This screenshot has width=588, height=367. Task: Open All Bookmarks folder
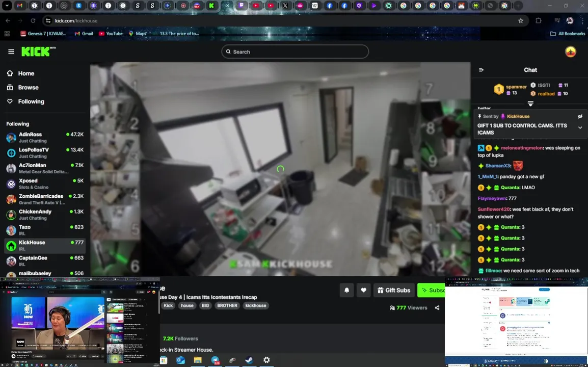click(568, 34)
